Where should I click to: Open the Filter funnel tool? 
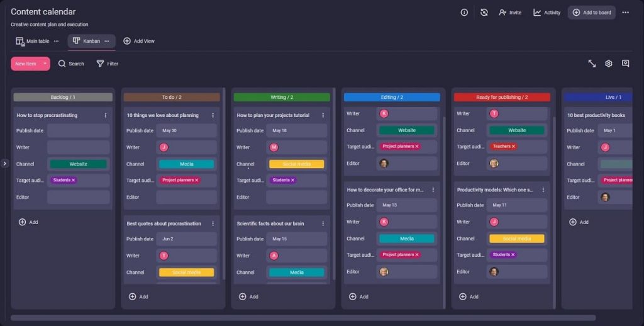(100, 64)
